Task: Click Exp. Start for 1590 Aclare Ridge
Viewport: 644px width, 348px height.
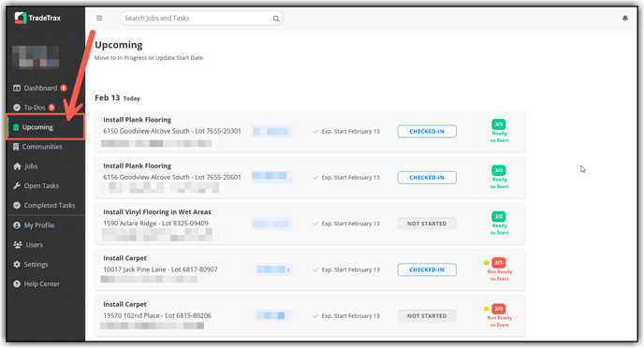Action: tap(346, 224)
